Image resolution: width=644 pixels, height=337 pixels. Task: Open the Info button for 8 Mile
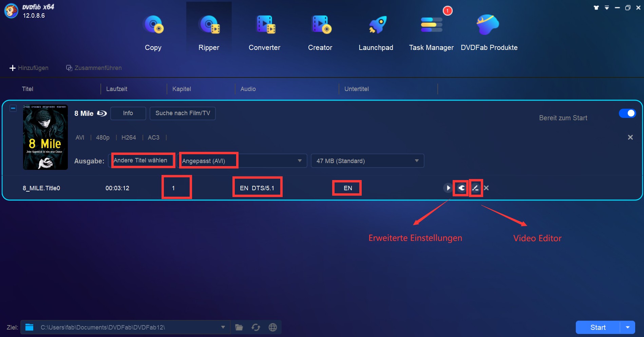point(128,113)
